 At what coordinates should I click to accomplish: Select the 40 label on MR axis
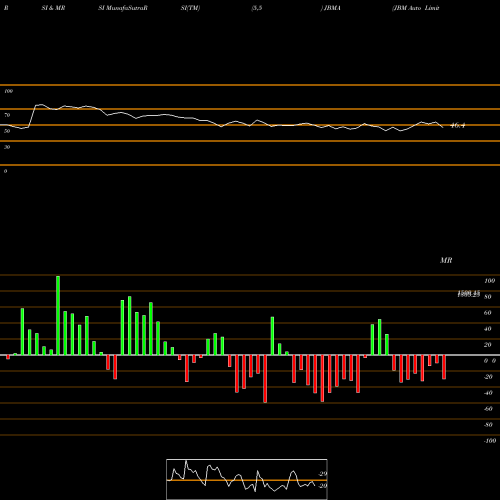coord(488,329)
